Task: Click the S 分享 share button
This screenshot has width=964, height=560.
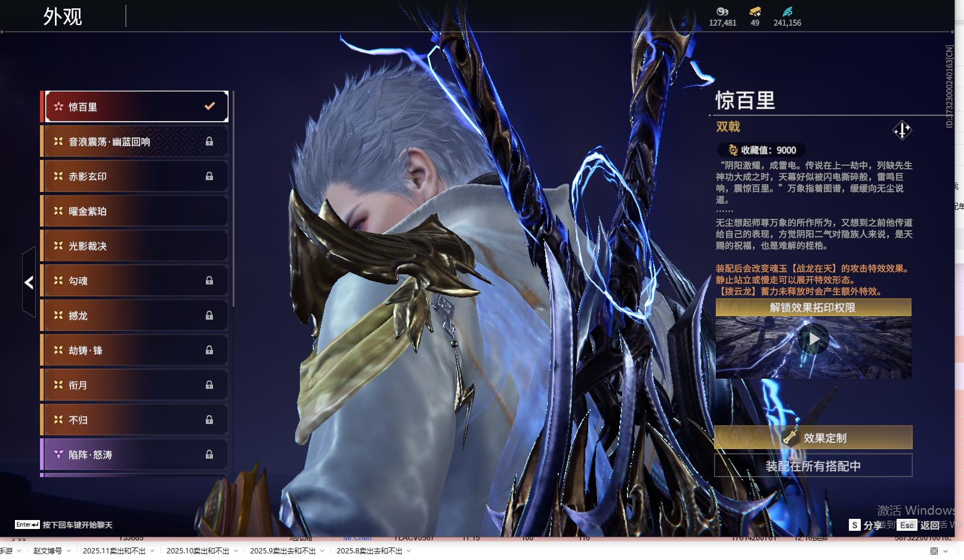Action: pyautogui.click(x=865, y=525)
